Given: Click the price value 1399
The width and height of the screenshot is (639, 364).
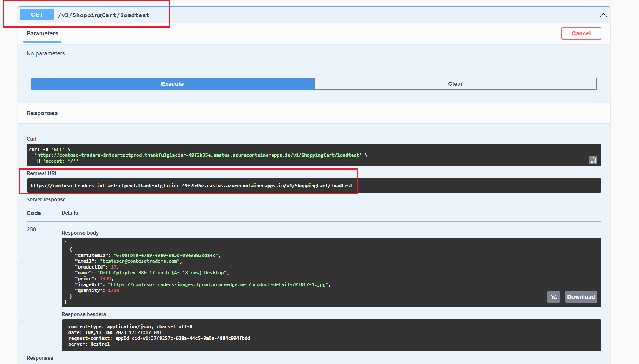Looking at the screenshot, I should tap(105, 279).
